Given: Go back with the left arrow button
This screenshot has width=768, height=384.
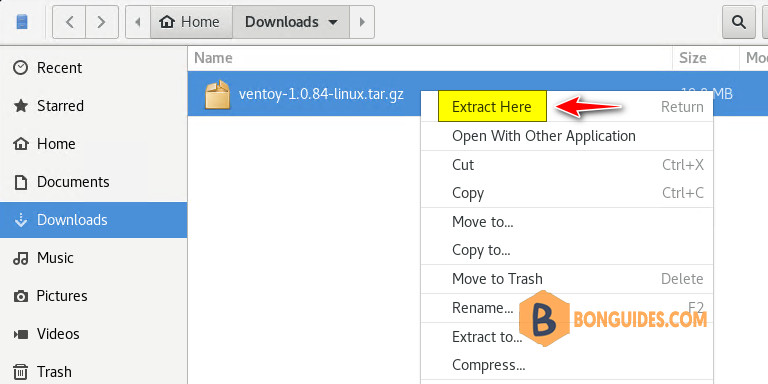Looking at the screenshot, I should 69,22.
